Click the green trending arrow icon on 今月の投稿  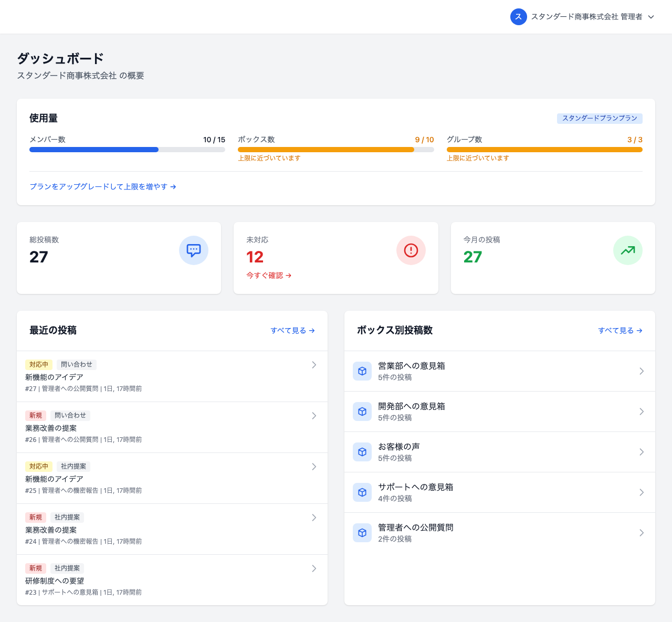[x=628, y=250]
